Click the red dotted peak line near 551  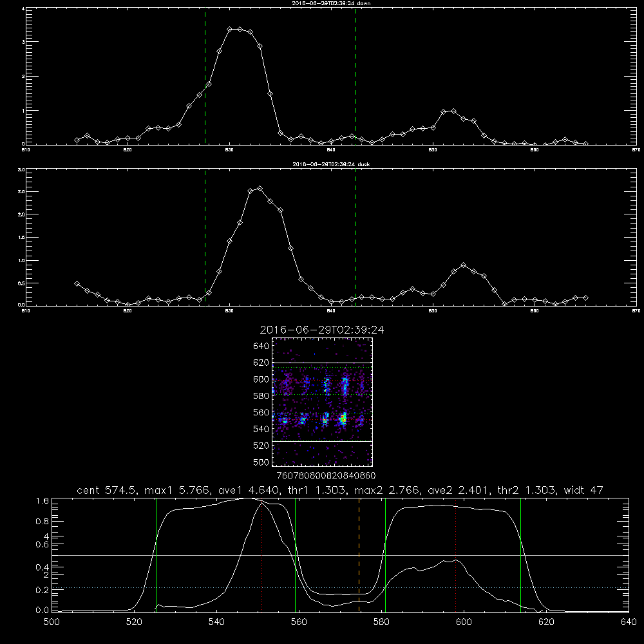coord(261,555)
